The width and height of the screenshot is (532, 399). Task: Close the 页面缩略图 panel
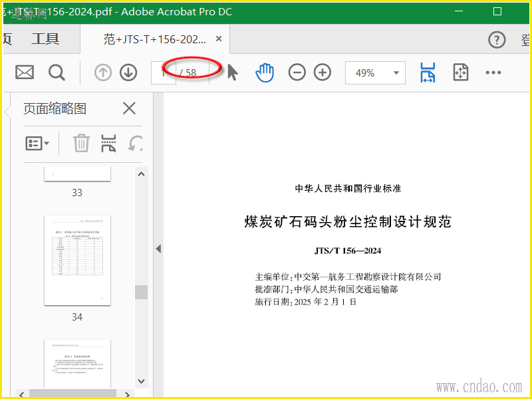coord(129,108)
